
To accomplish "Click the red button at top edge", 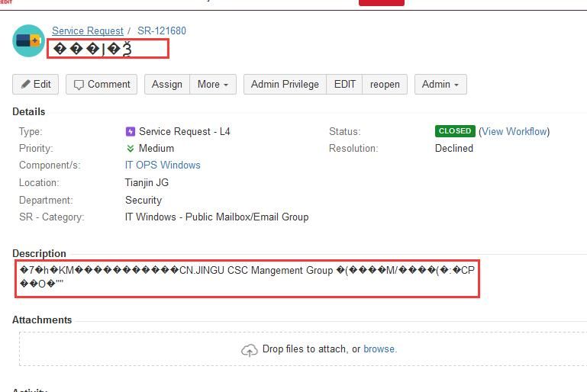I will pos(382,2).
